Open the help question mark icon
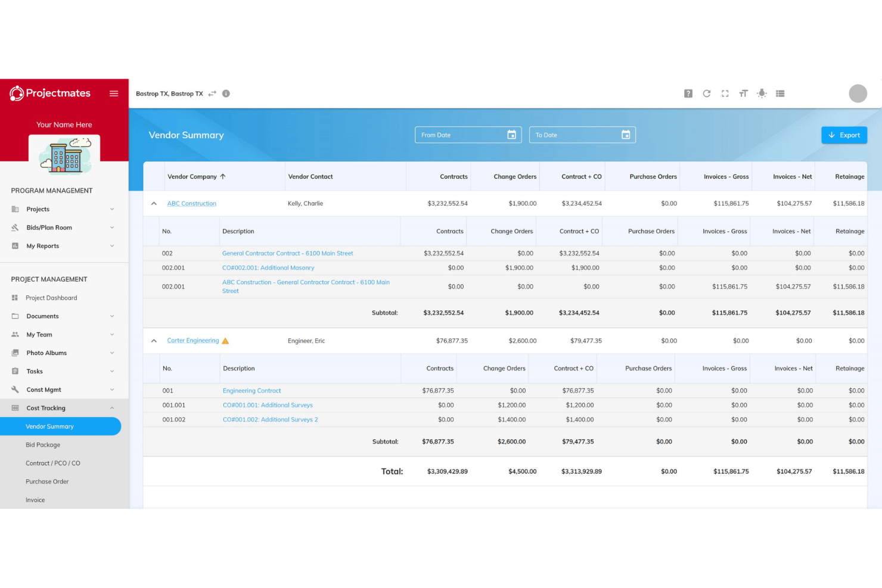 pyautogui.click(x=688, y=94)
